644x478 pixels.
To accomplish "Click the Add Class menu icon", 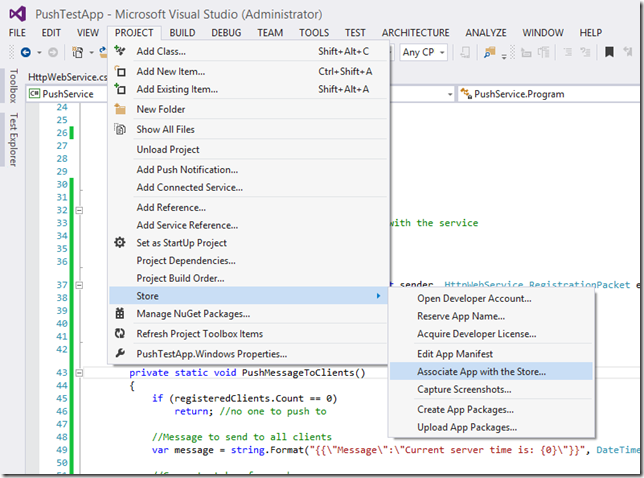I will [120, 51].
